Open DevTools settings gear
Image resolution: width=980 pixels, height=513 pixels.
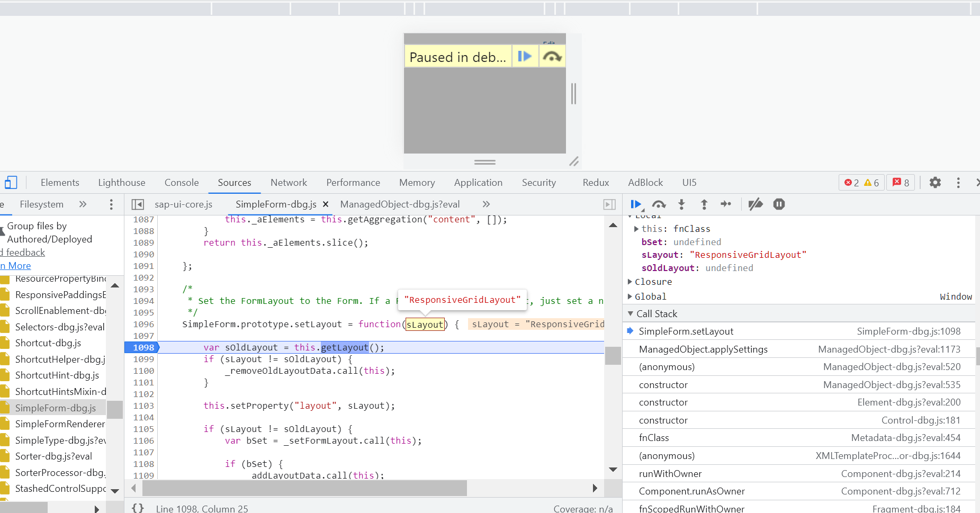point(936,182)
